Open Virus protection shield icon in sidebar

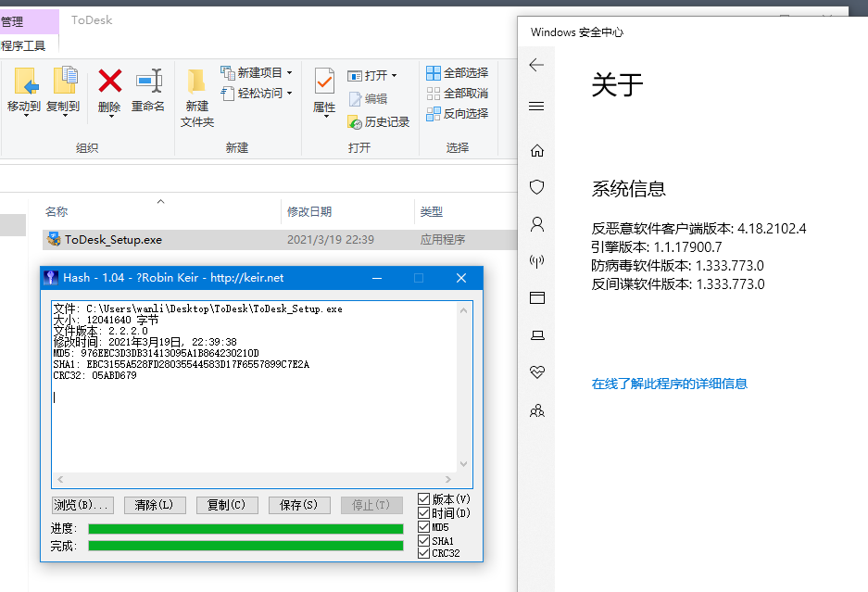click(x=537, y=187)
